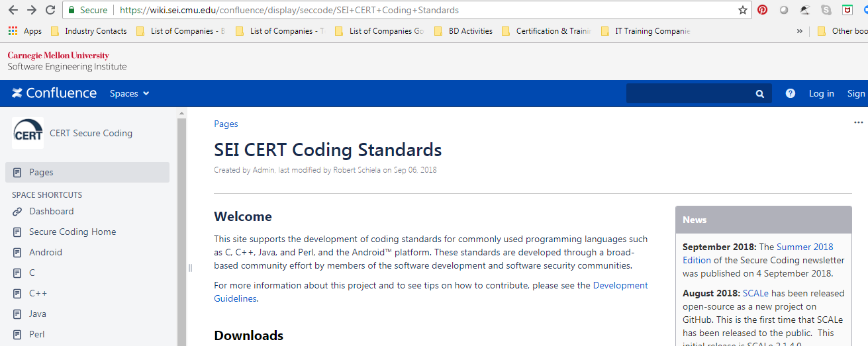The width and height of the screenshot is (868, 346).
Task: Open the Android space shortcut
Action: (x=46, y=252)
